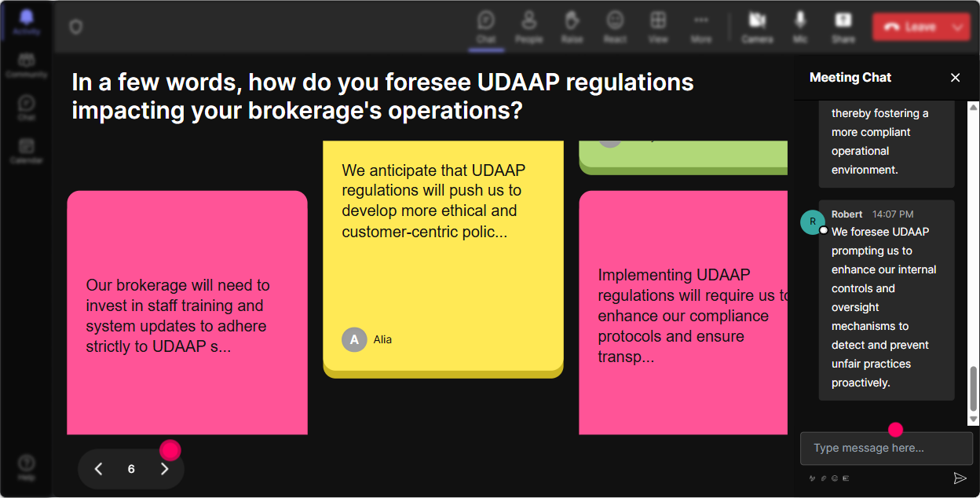
Task: Leave the meeting
Action: coord(910,27)
